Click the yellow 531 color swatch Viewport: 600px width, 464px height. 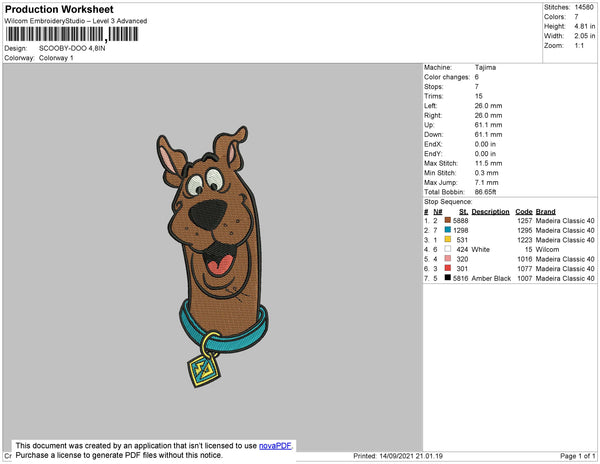coord(448,239)
